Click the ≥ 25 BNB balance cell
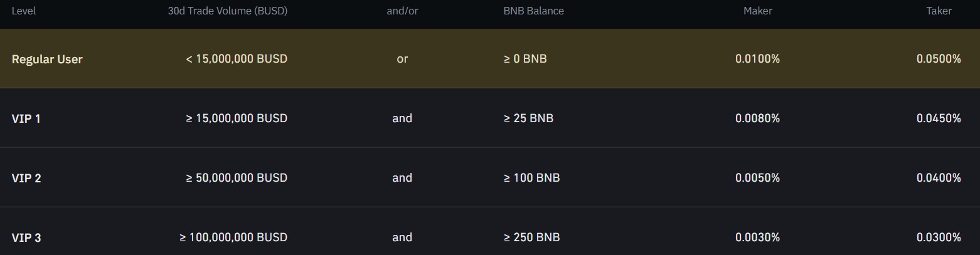Image resolution: width=980 pixels, height=255 pixels. click(528, 118)
